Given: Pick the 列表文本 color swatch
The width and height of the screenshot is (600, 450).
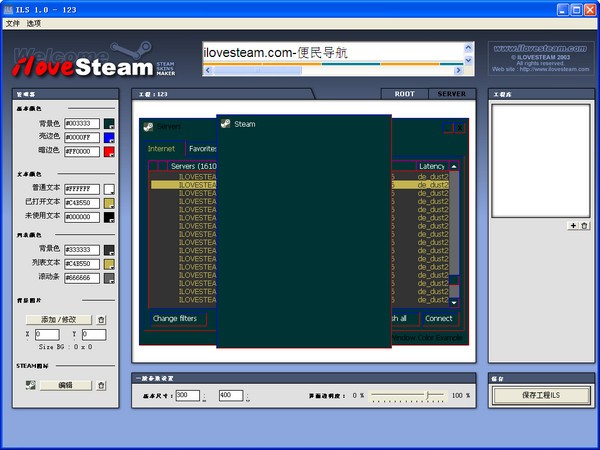Looking at the screenshot, I should pos(109,264).
